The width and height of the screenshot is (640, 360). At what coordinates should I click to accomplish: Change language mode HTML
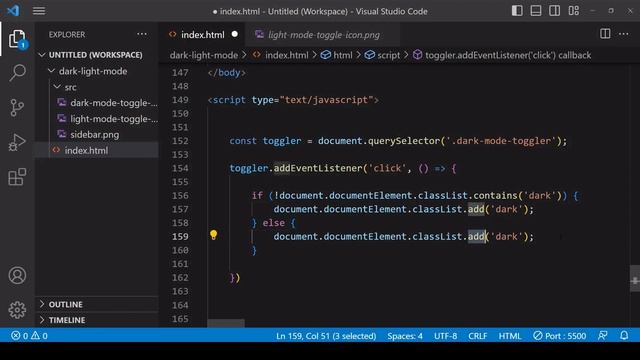pyautogui.click(x=510, y=336)
